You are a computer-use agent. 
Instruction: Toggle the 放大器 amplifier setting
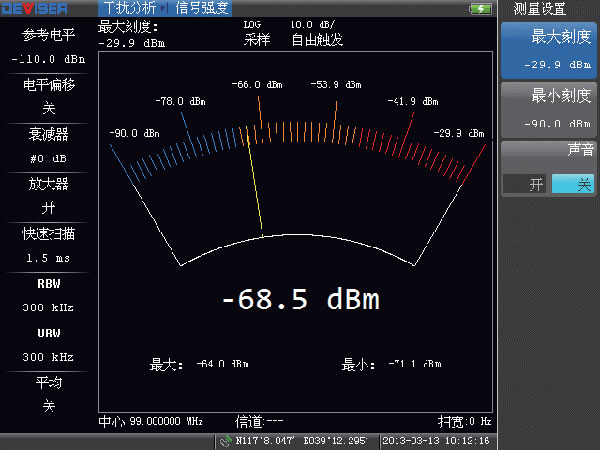pos(48,196)
